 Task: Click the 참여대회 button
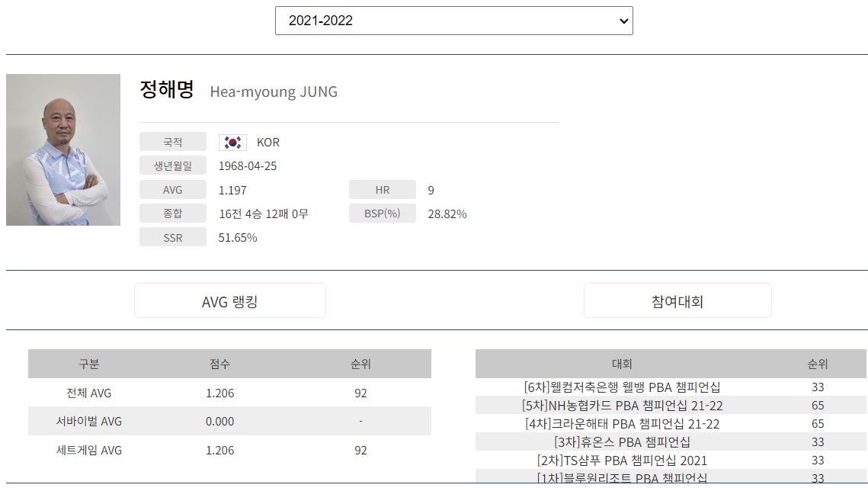(677, 300)
